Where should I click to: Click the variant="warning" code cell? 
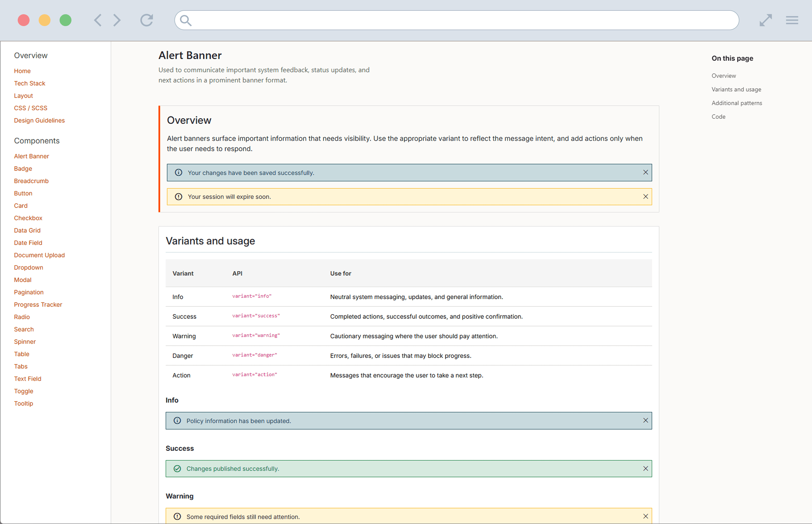(256, 335)
